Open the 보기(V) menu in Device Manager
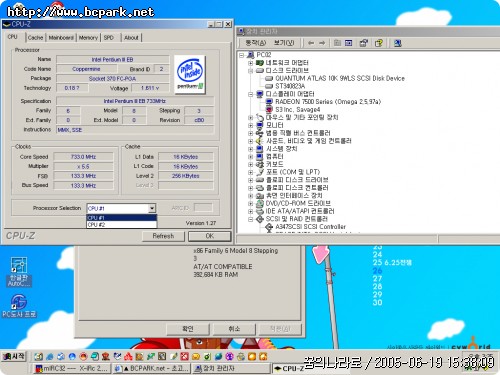Viewport: 500px width, 375px height. tap(284, 43)
